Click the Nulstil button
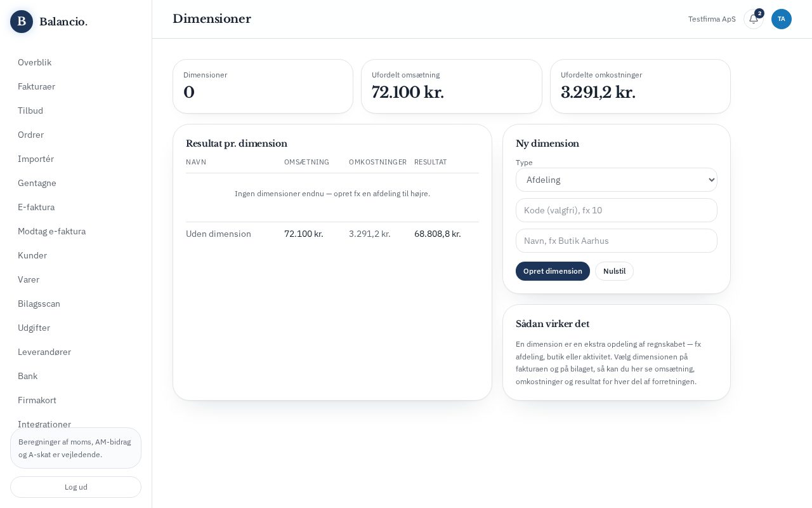 pos(614,271)
